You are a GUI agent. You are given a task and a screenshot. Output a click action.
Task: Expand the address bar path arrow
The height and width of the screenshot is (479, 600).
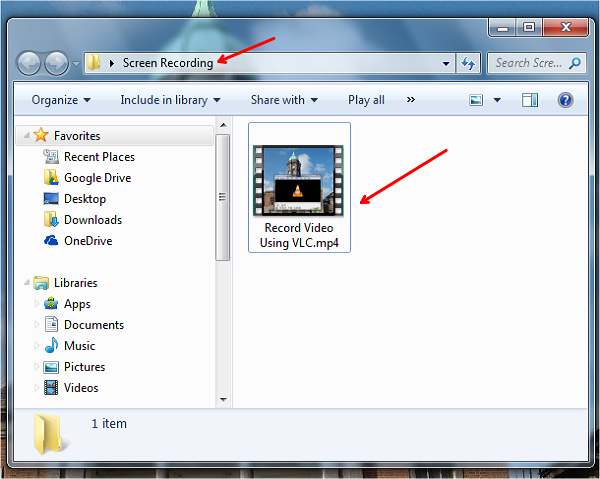[x=112, y=63]
